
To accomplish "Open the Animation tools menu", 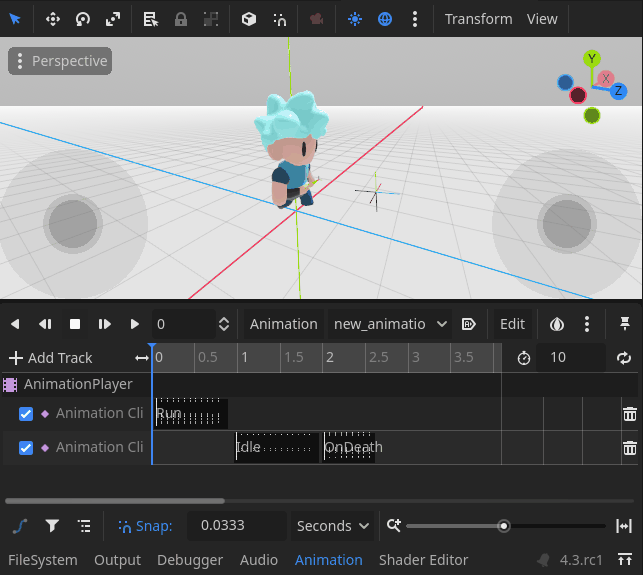I will tap(284, 324).
